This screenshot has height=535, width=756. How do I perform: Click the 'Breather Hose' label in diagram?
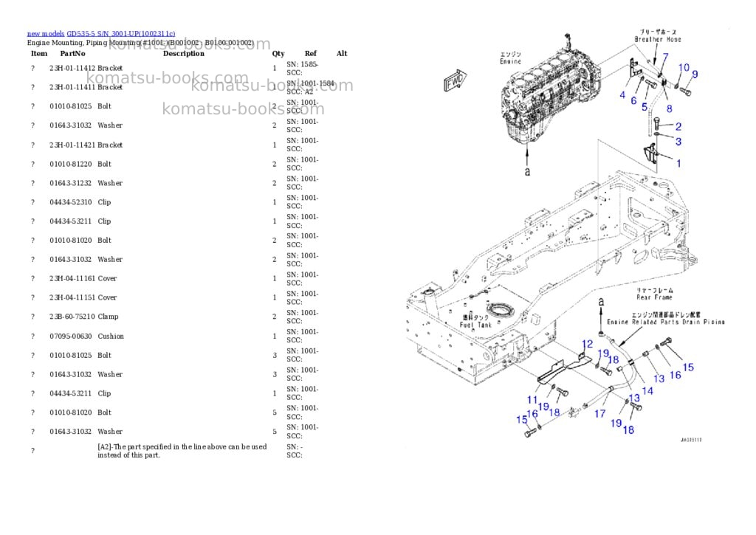point(658,40)
